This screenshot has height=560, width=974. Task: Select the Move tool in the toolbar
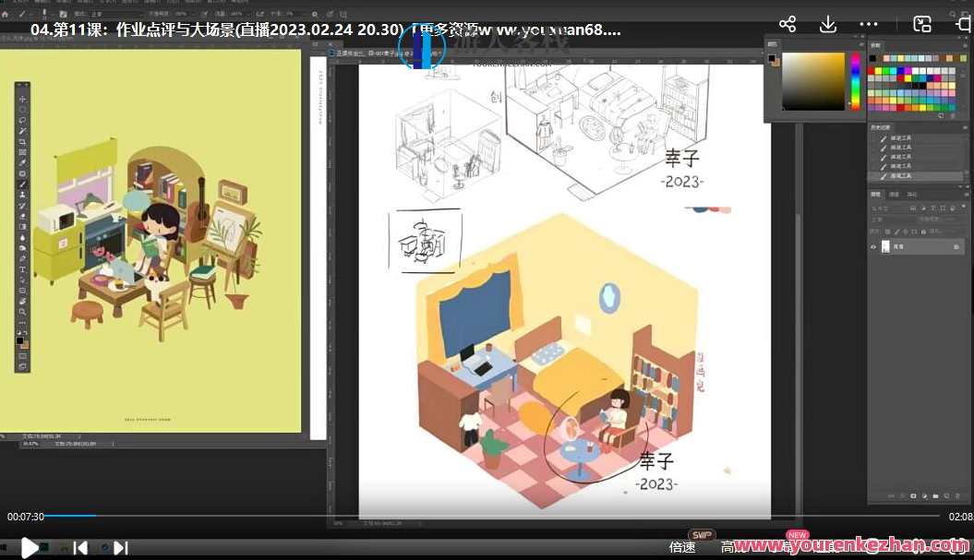point(20,100)
